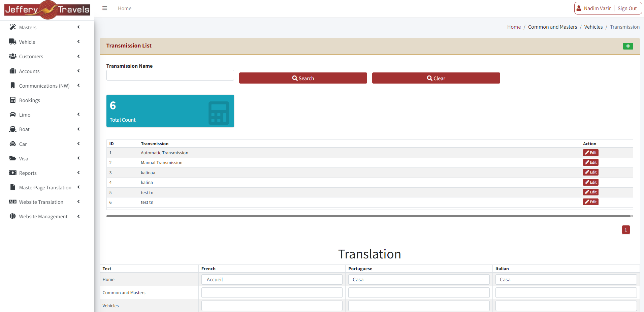This screenshot has width=644, height=312.
Task: Click the green plus add transmission button
Action: (628, 46)
